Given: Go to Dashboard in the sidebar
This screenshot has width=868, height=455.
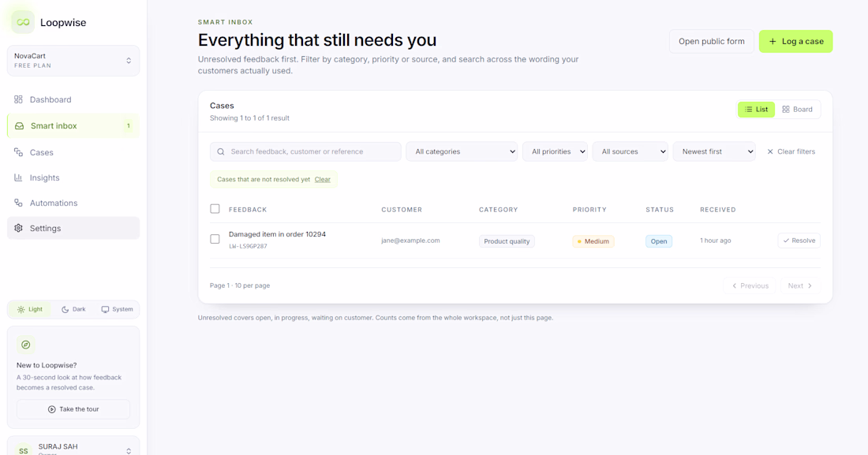Looking at the screenshot, I should coord(73,99).
